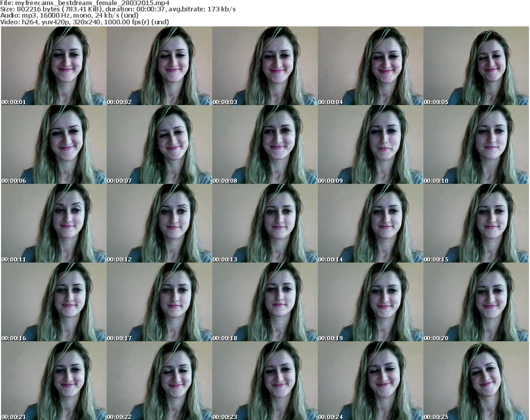The image size is (530, 420).
Task: Pick the frame stamped 00:00:09
Action: (371, 144)
